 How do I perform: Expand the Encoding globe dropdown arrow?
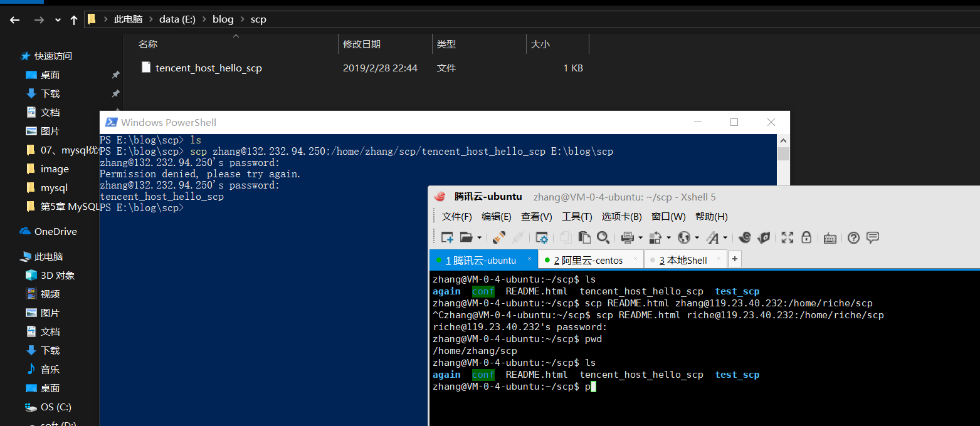pyautogui.click(x=697, y=238)
